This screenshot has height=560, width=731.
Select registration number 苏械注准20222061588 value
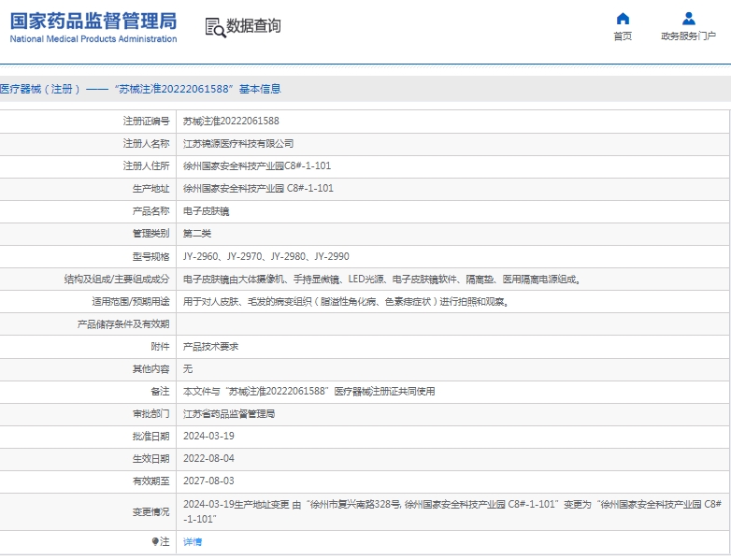[231, 122]
